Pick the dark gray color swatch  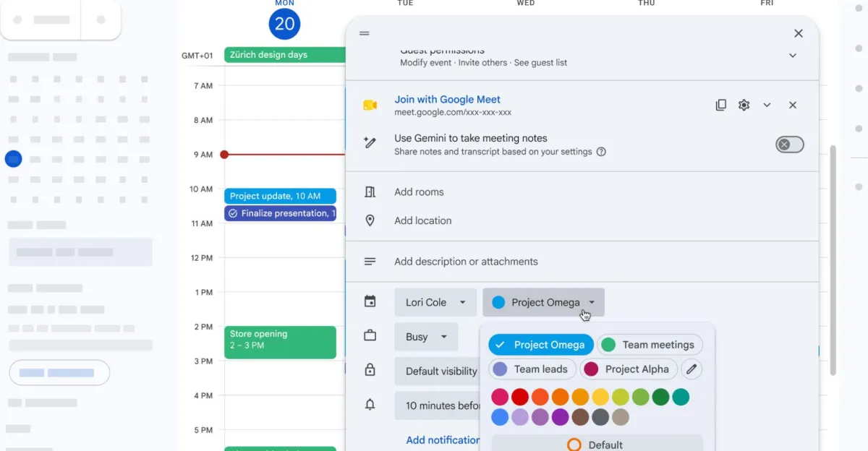[600, 417]
